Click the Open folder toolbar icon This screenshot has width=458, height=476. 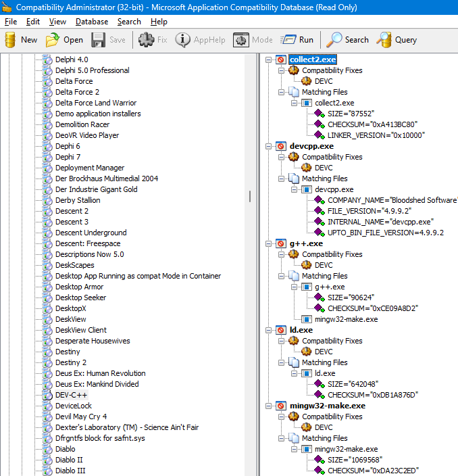[x=53, y=40]
